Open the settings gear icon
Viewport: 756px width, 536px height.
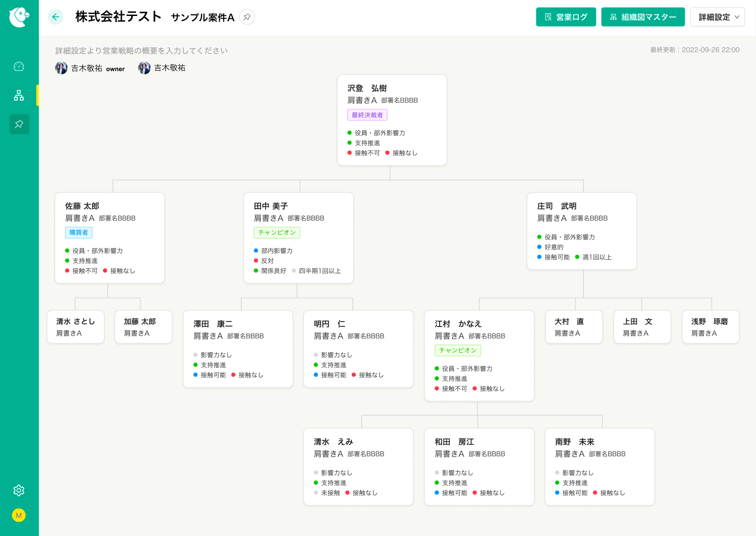(x=19, y=490)
